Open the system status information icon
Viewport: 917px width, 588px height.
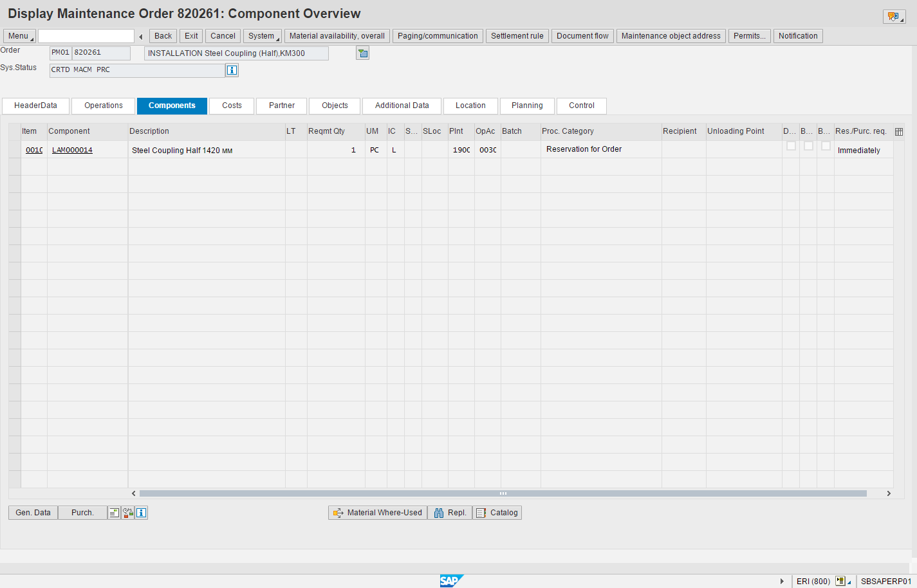(x=232, y=70)
